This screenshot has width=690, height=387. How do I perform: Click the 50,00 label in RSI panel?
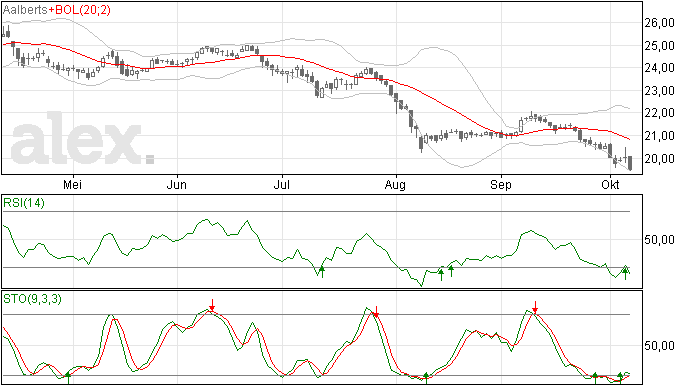click(659, 240)
